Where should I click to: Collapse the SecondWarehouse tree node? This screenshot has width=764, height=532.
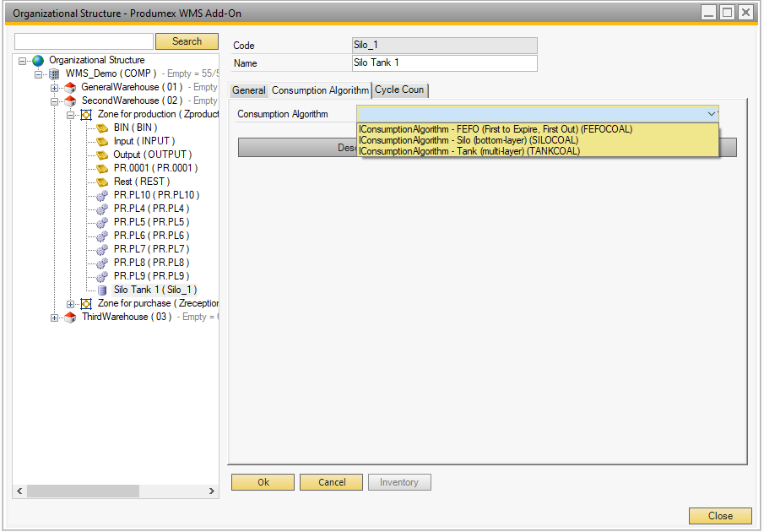coord(55,101)
